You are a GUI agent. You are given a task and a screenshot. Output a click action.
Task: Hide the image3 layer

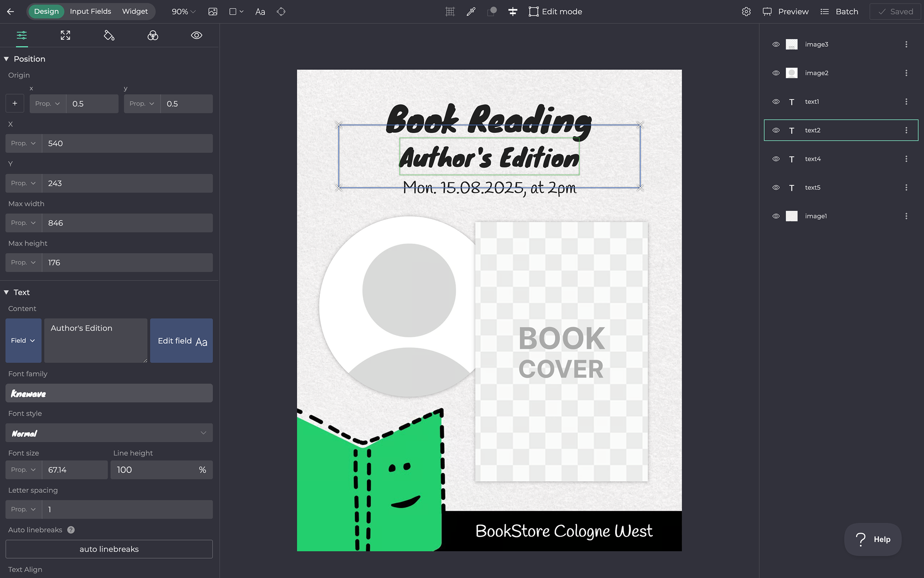776,45
